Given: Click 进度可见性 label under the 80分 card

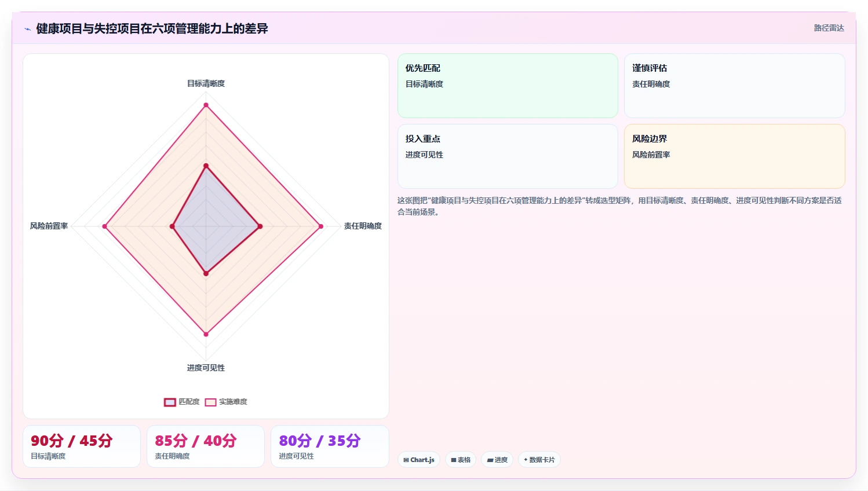Looking at the screenshot, I should (296, 456).
